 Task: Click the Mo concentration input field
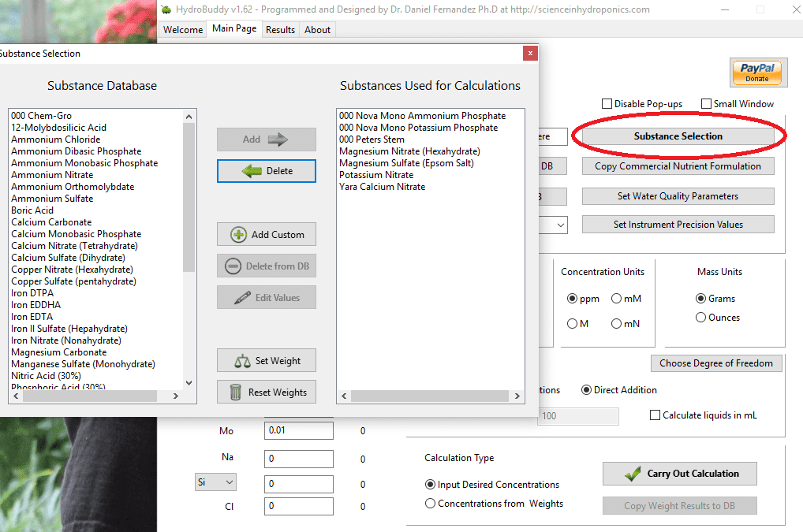click(299, 430)
